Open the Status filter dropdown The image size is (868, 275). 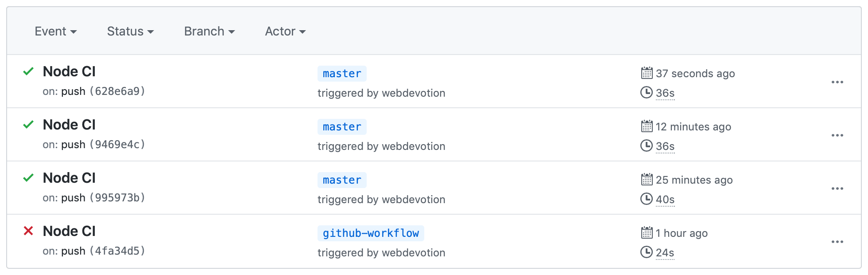(x=130, y=31)
